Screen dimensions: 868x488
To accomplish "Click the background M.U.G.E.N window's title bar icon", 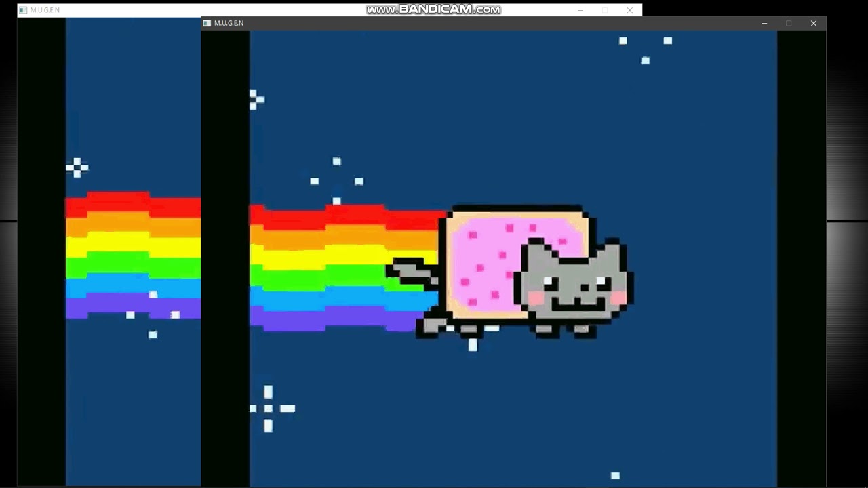I will 22,10.
